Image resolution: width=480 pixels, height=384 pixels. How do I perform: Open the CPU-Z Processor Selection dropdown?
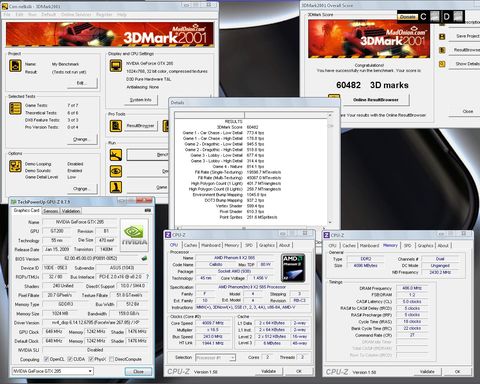216,358
